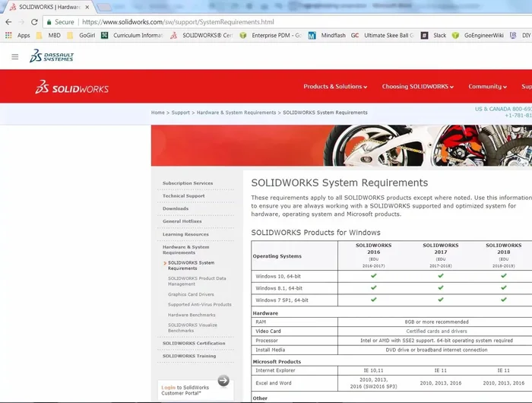Open the SOLIDWORKS Certification bookmark
This screenshot has height=403, width=532.
click(201, 35)
